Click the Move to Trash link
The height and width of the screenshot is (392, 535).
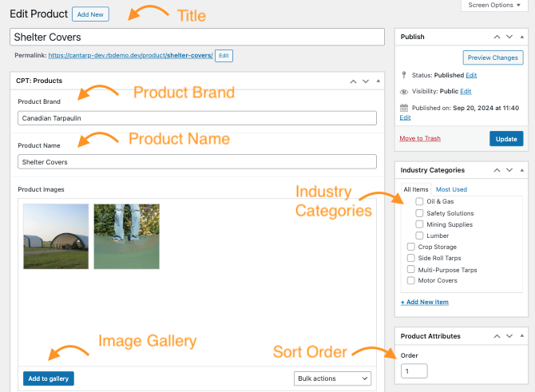coord(420,138)
